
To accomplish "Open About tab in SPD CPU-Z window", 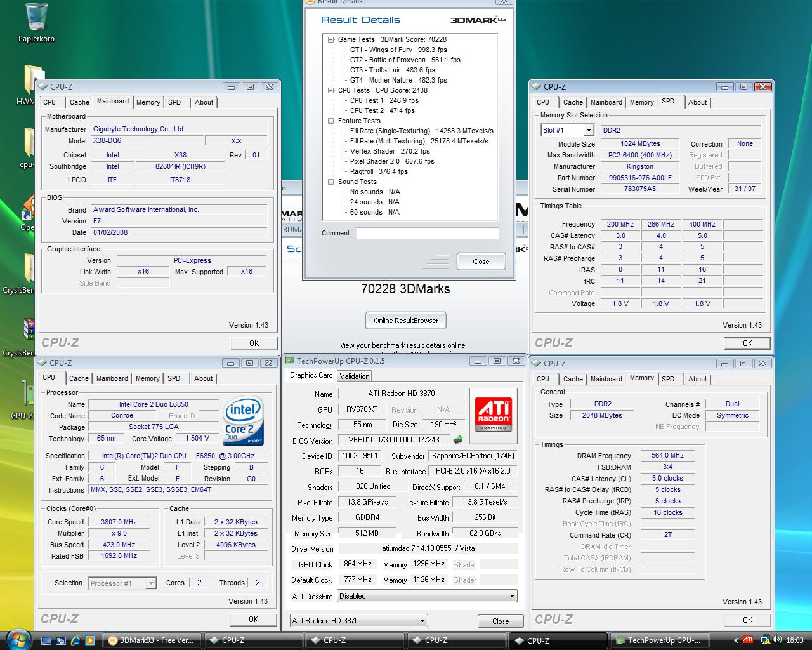I will (697, 102).
